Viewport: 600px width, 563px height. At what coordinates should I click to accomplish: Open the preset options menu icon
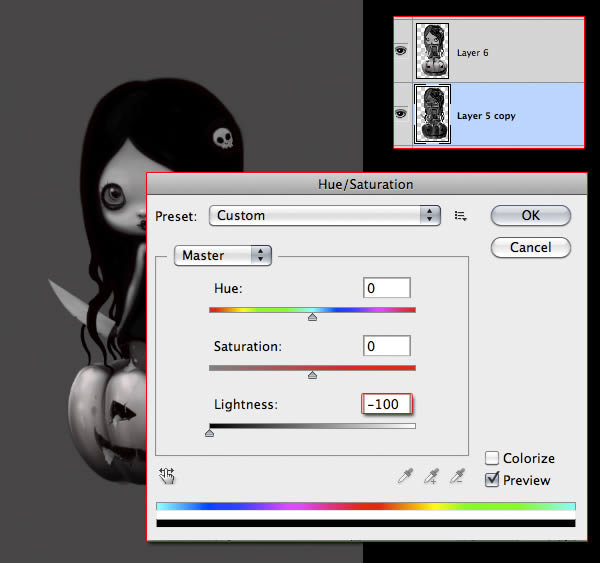(x=460, y=216)
